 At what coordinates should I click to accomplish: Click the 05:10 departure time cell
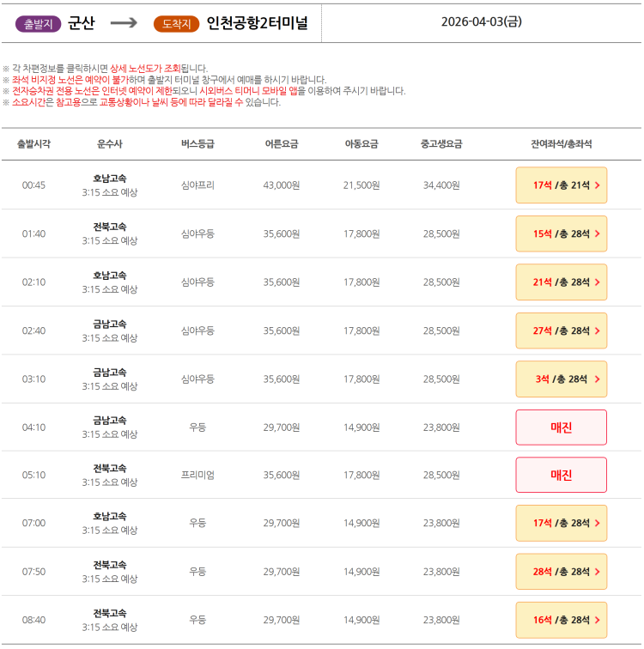click(x=33, y=475)
